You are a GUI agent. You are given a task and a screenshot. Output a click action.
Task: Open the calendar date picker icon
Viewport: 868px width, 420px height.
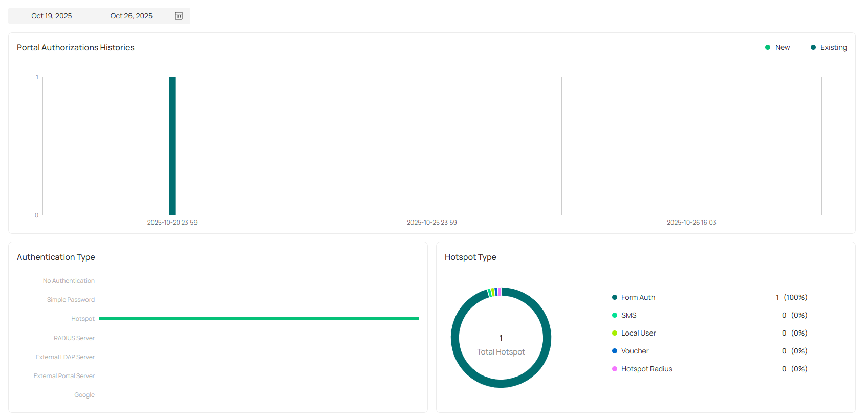point(179,16)
